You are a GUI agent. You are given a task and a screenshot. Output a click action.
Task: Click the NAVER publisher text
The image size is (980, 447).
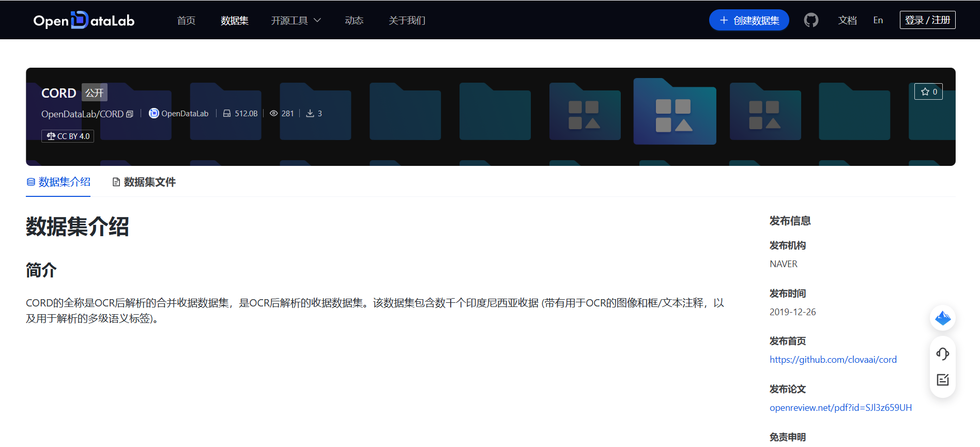click(x=783, y=264)
